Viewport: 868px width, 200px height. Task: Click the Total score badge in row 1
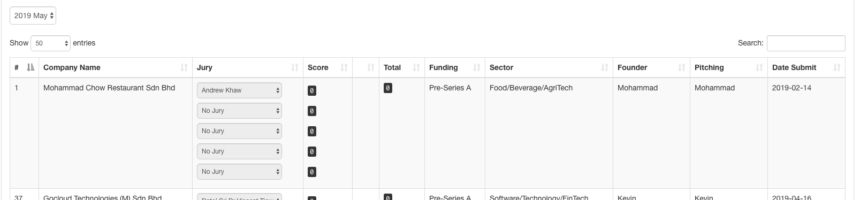pyautogui.click(x=388, y=88)
